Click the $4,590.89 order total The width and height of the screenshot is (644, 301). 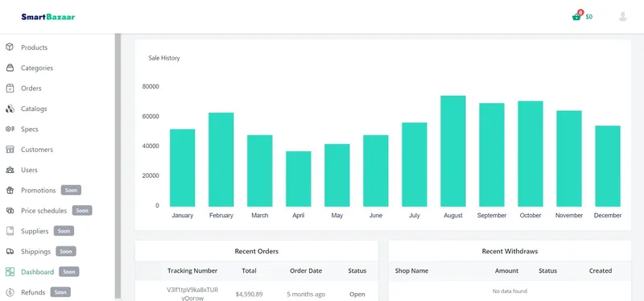(x=250, y=294)
